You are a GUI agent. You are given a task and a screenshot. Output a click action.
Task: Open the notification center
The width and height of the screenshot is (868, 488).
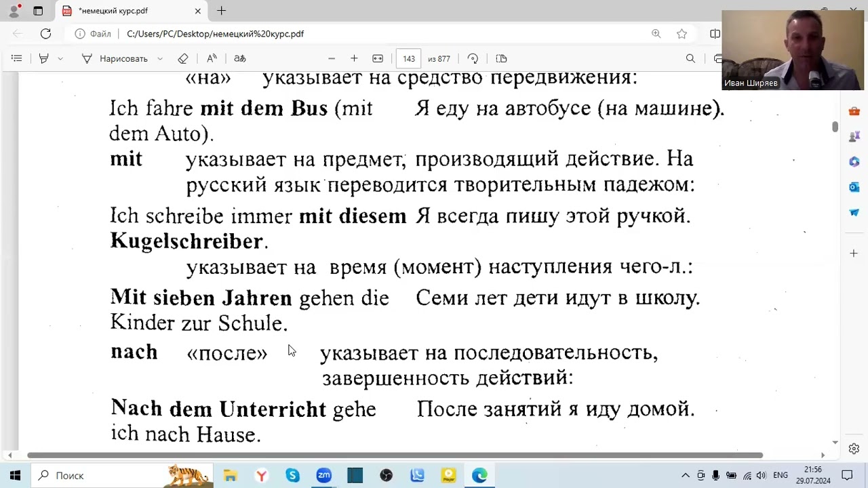(847, 475)
